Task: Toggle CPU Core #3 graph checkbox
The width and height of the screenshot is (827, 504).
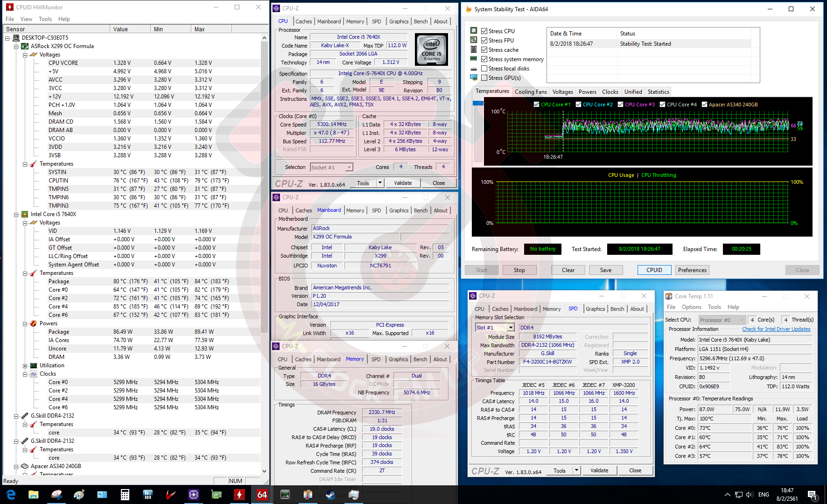Action: 620,105
